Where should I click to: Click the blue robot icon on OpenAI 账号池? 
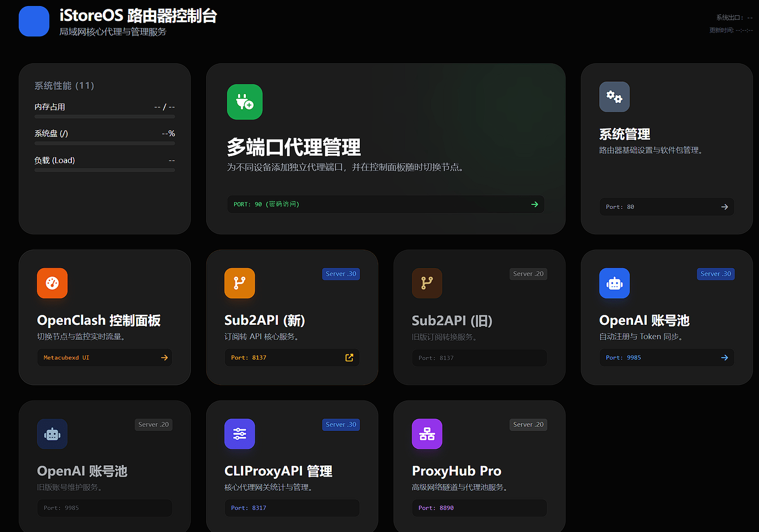click(614, 283)
